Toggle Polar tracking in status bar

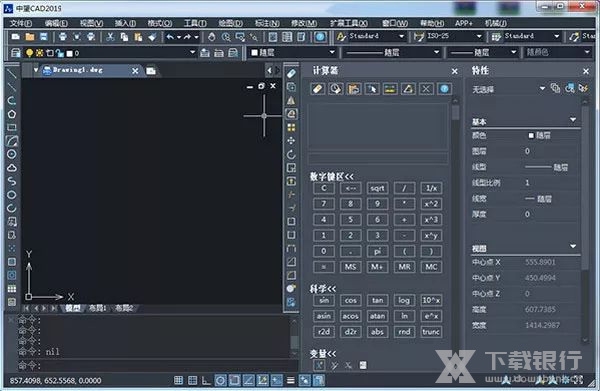(220, 380)
